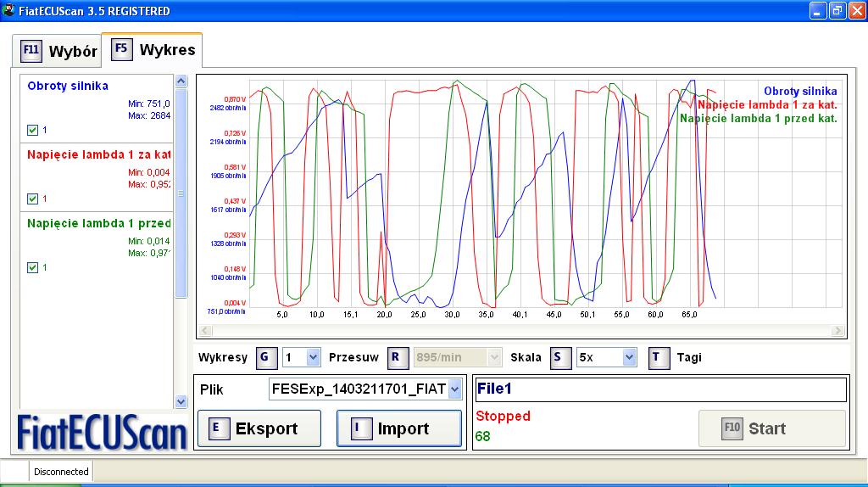Switch to the Wybór tab
Image resolution: width=868 pixels, height=487 pixels.
point(58,51)
